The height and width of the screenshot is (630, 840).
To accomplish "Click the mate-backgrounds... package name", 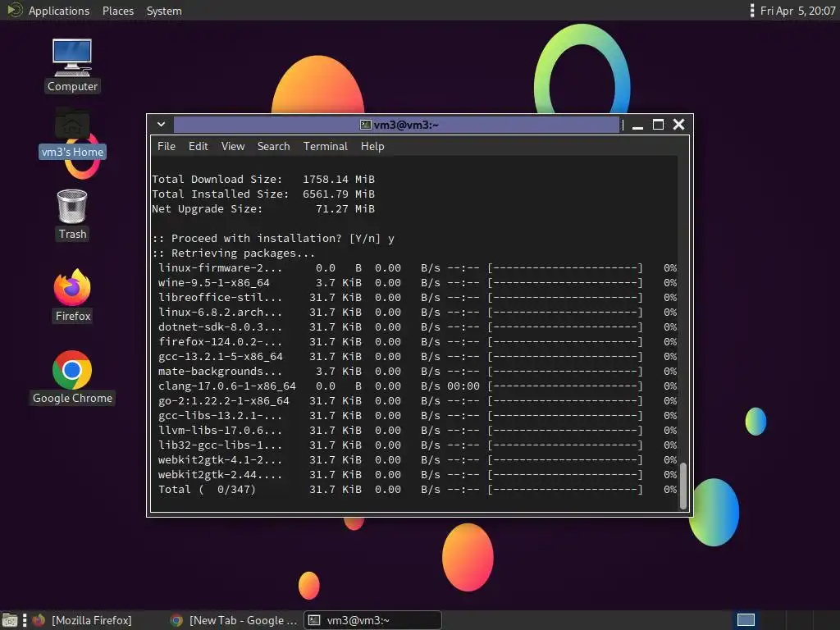I will click(x=220, y=372).
